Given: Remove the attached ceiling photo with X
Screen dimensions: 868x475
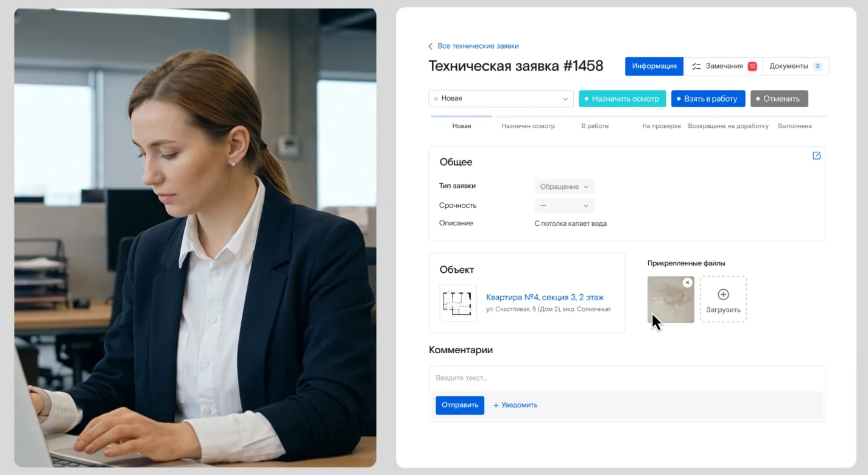Looking at the screenshot, I should click(687, 283).
